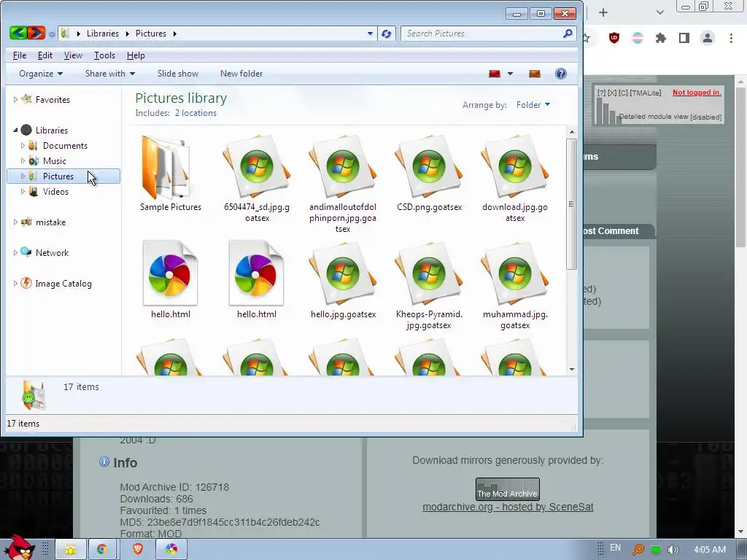747x560 pixels.
Task: Click the 2 locations link
Action: pos(196,113)
